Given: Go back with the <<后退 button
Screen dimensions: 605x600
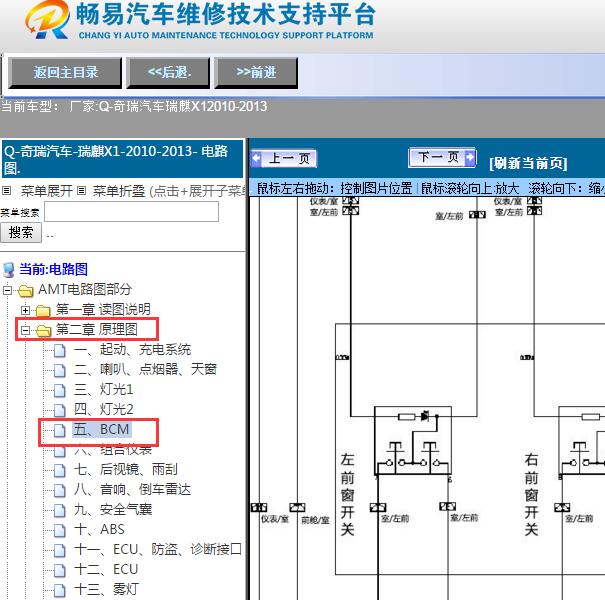Looking at the screenshot, I should click(x=169, y=73).
